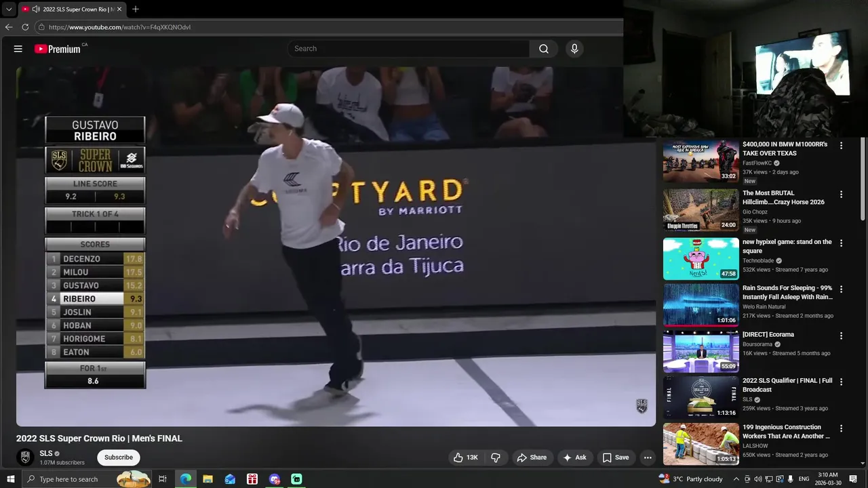
Task: Open the purple chat app with notification badge
Action: pos(275,479)
